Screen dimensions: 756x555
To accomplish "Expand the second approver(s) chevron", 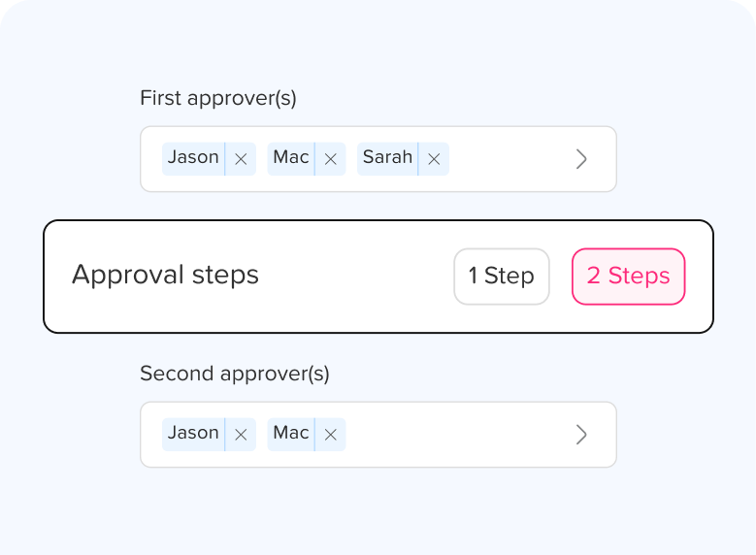I will pos(581,435).
